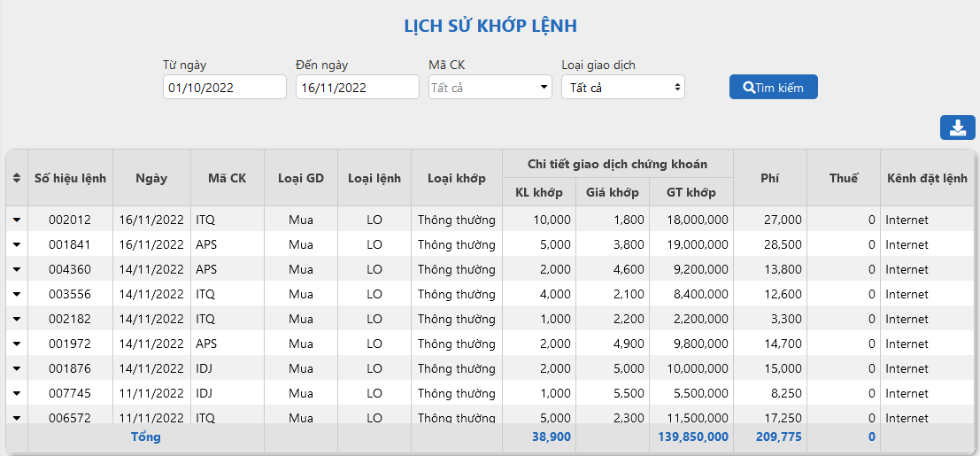The image size is (980, 456).
Task: Expand row for order 006572
Action: click(x=16, y=418)
